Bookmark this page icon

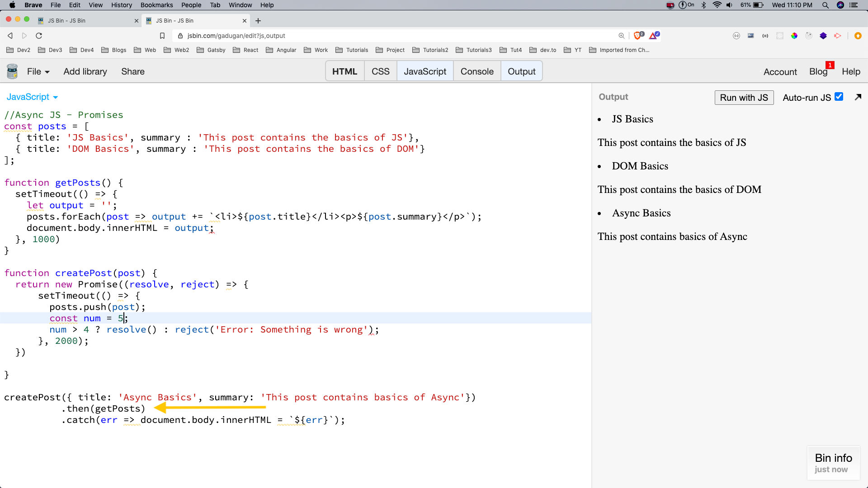[x=162, y=36]
